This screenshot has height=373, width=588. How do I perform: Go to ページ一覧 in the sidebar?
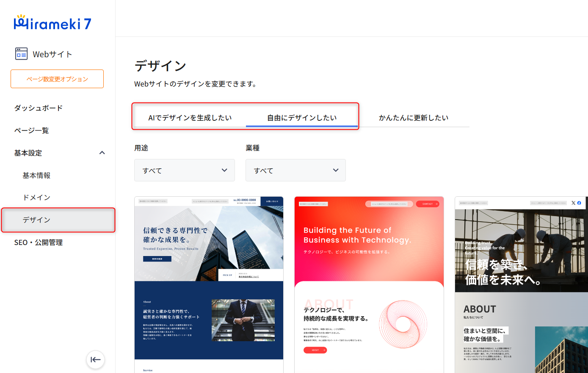click(x=32, y=131)
